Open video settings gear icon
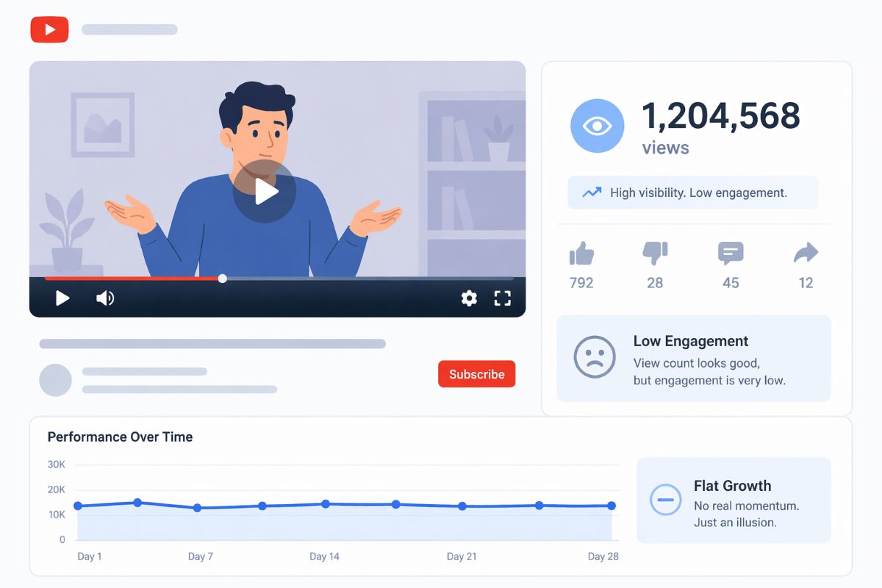Image resolution: width=882 pixels, height=588 pixels. [469, 298]
